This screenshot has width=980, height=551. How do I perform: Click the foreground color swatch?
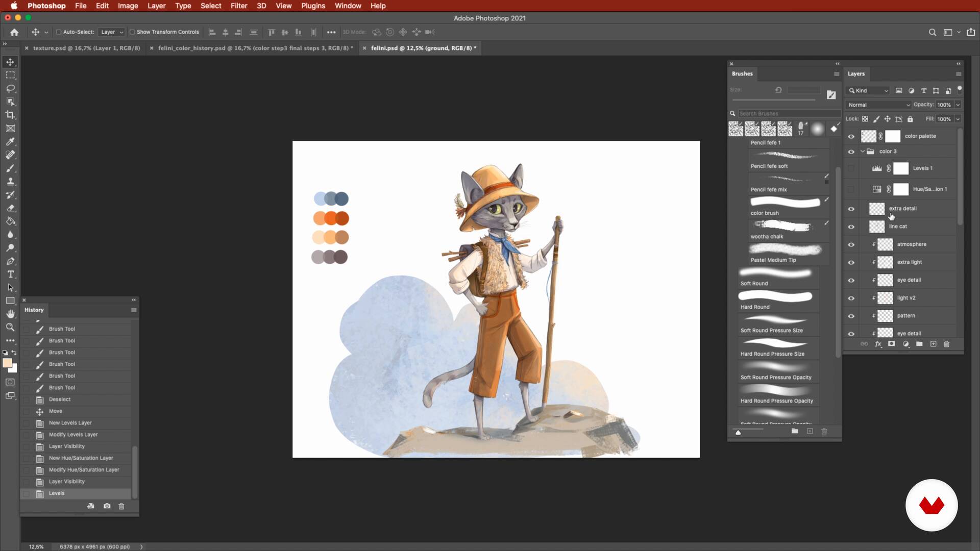(x=7, y=363)
